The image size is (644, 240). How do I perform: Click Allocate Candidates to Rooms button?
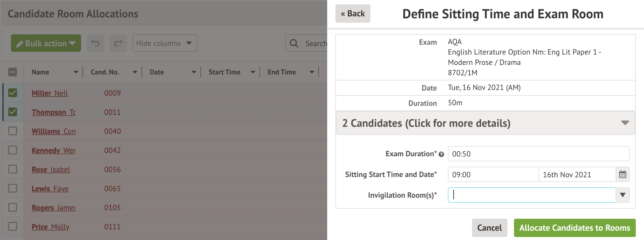pos(575,228)
